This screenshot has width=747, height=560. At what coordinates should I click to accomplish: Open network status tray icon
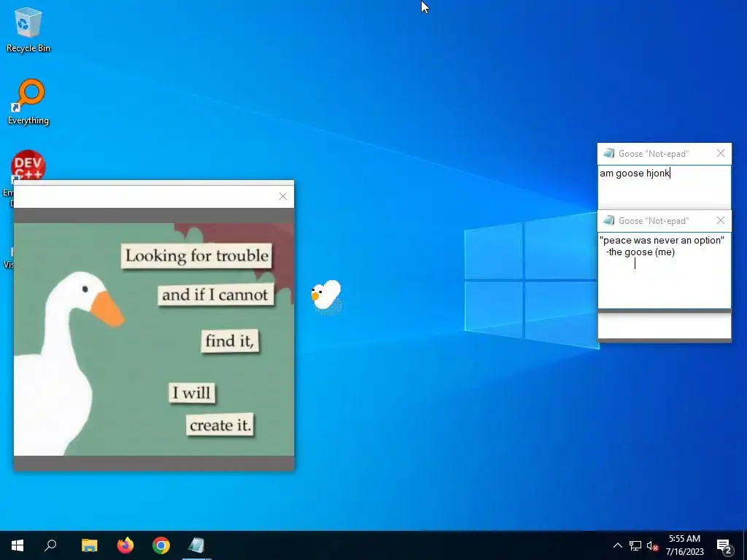point(635,545)
